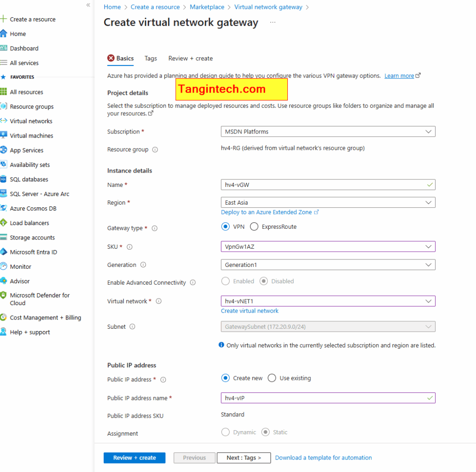Image resolution: width=476 pixels, height=472 pixels.
Task: Open the Review + create tab
Action: (191, 58)
